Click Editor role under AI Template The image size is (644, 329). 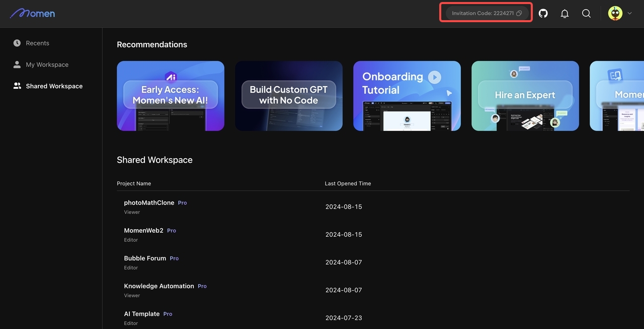(x=131, y=323)
